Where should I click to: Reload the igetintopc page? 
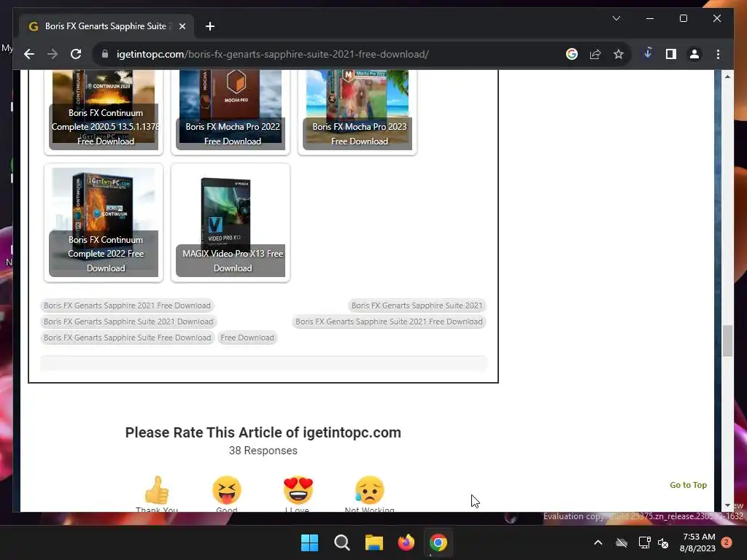[76, 54]
